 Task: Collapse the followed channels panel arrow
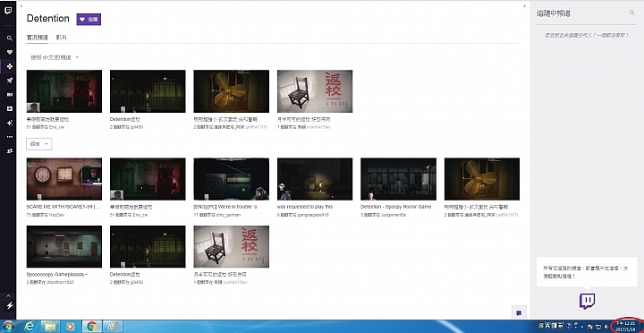tap(524, 5)
